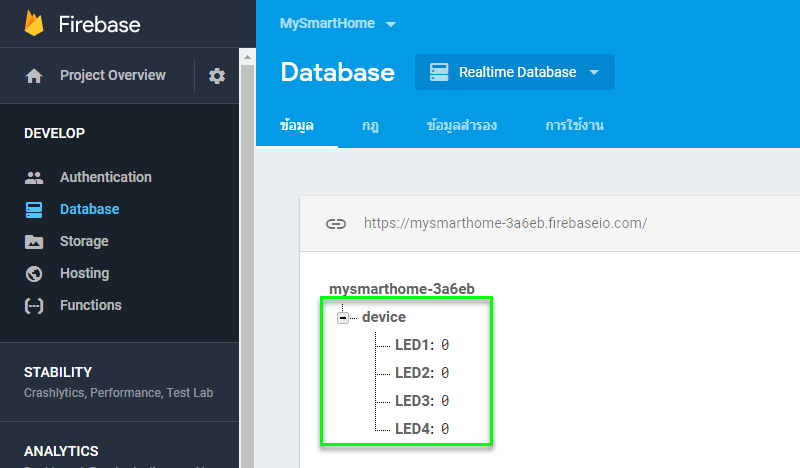Open Functions section
Image resolution: width=800 pixels, height=468 pixels.
[91, 305]
